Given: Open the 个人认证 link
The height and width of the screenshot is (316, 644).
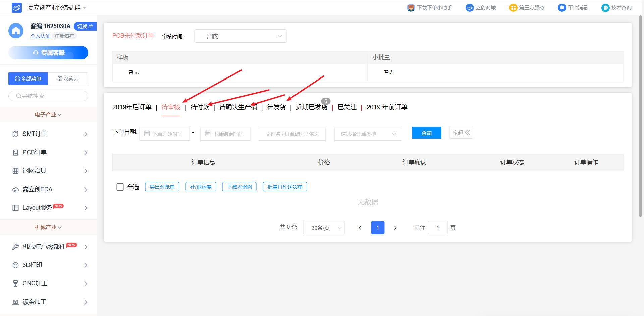Looking at the screenshot, I should click(40, 36).
